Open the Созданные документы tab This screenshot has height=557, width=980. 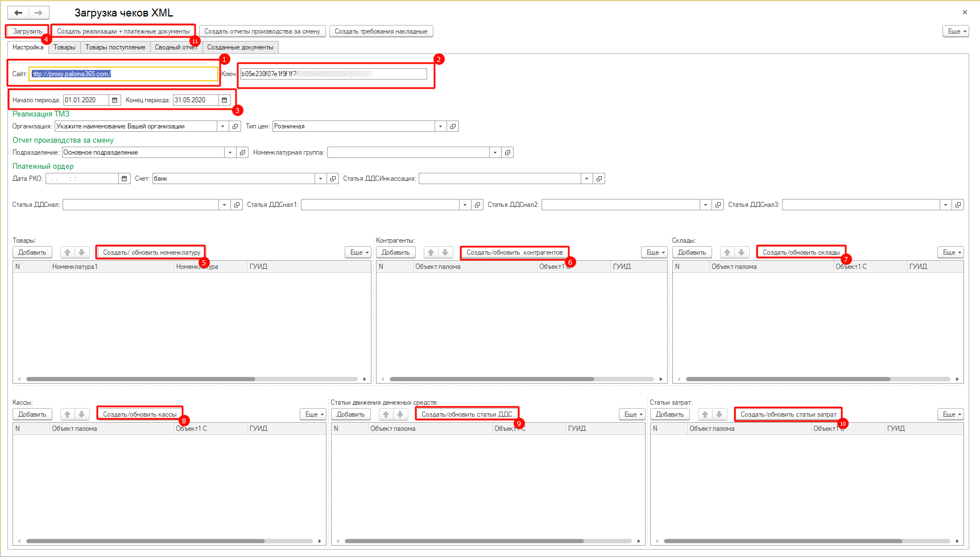(x=240, y=47)
